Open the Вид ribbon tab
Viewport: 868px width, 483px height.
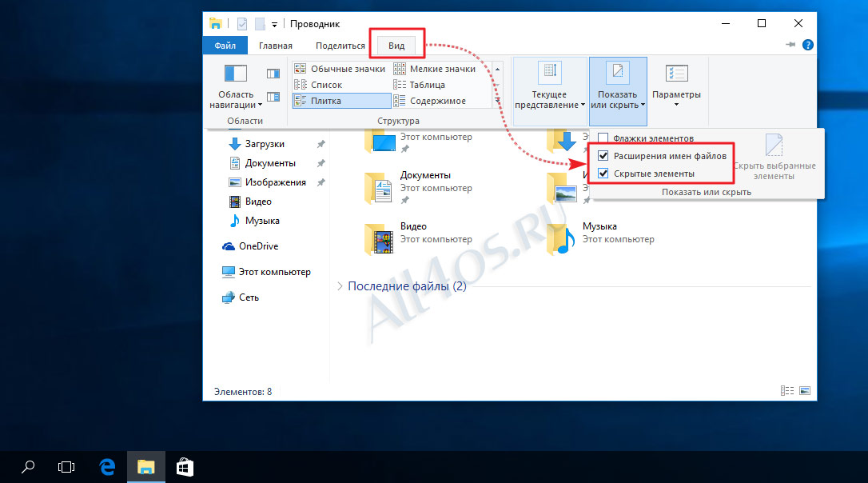click(396, 46)
